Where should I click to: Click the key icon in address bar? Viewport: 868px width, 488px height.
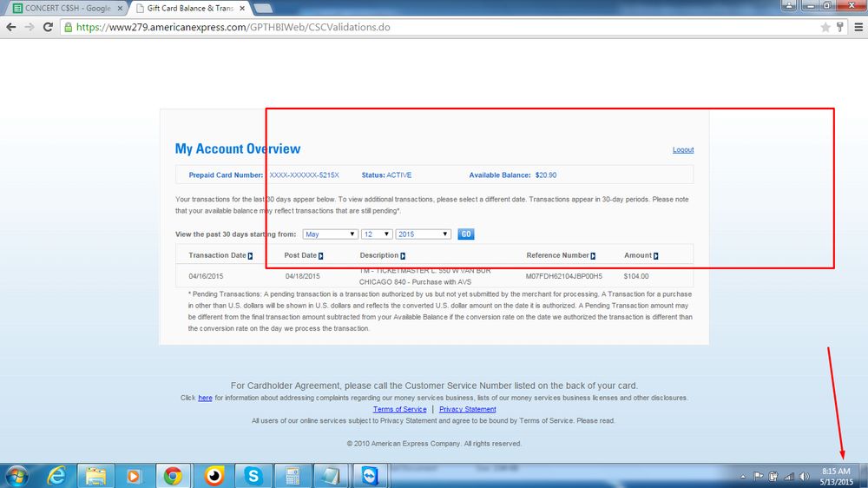[x=839, y=27]
